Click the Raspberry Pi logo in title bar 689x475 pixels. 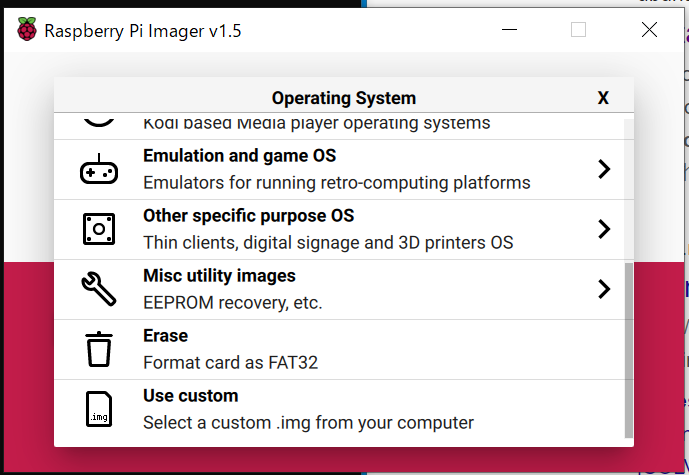(x=27, y=29)
